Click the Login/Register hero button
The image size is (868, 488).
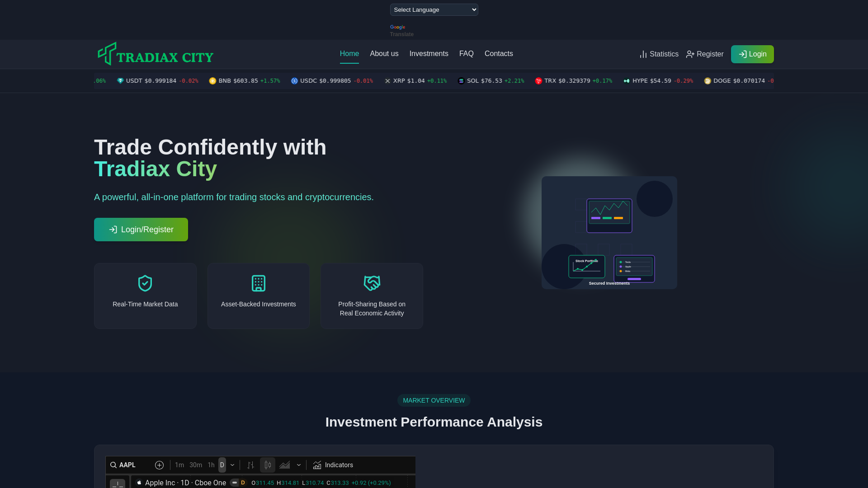point(141,230)
